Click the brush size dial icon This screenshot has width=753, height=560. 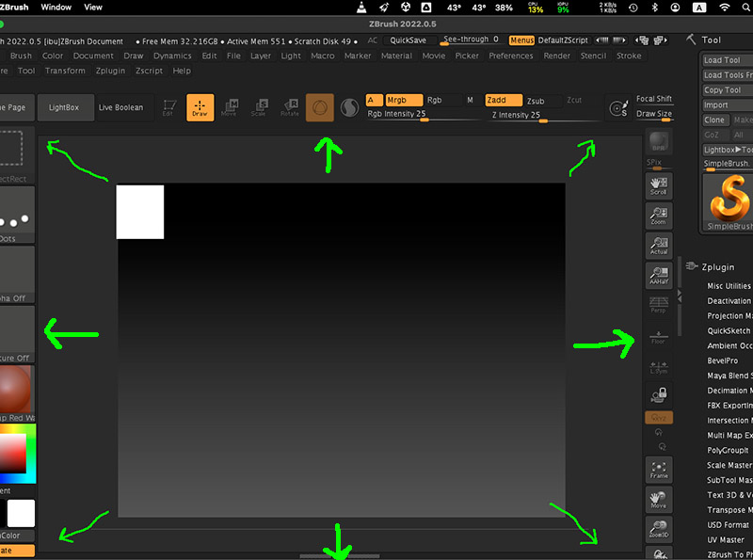[x=618, y=108]
